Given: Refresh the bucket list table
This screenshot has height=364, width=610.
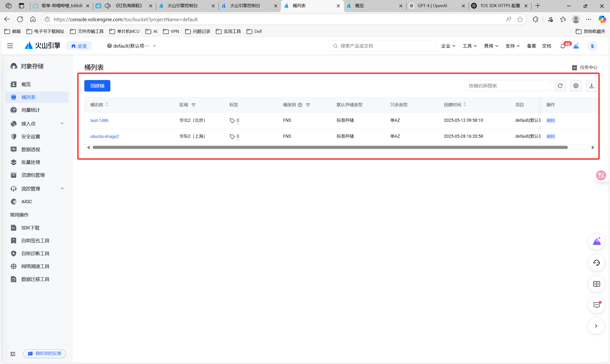Looking at the screenshot, I should [560, 86].
